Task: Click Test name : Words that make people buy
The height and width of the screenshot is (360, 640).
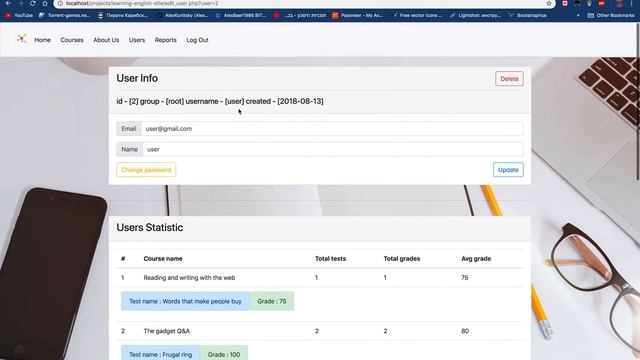Action: (185, 301)
